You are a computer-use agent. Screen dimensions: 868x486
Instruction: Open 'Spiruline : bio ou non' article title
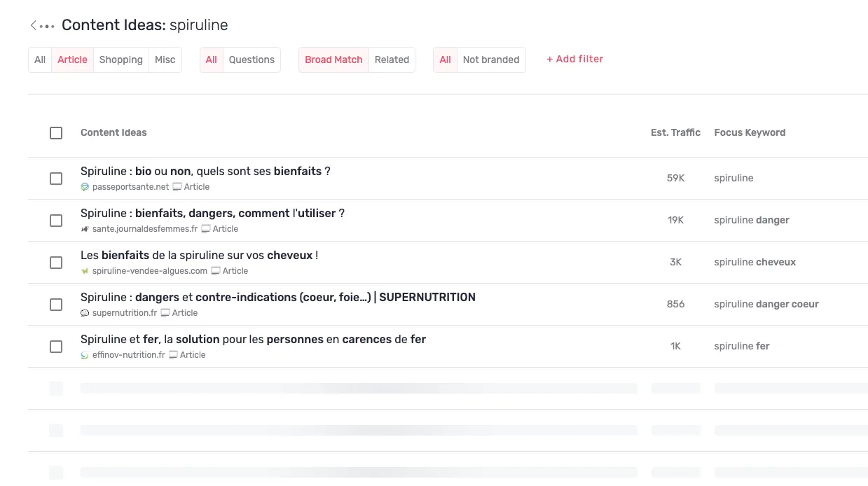205,172
